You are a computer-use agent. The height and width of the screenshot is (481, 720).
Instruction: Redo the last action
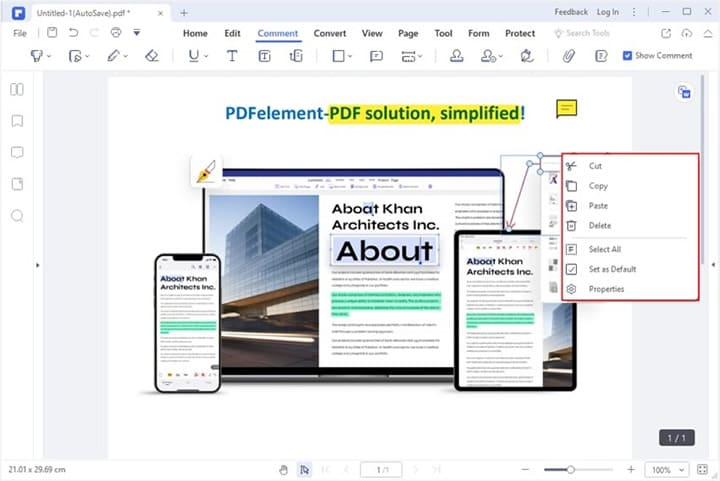tap(94, 33)
